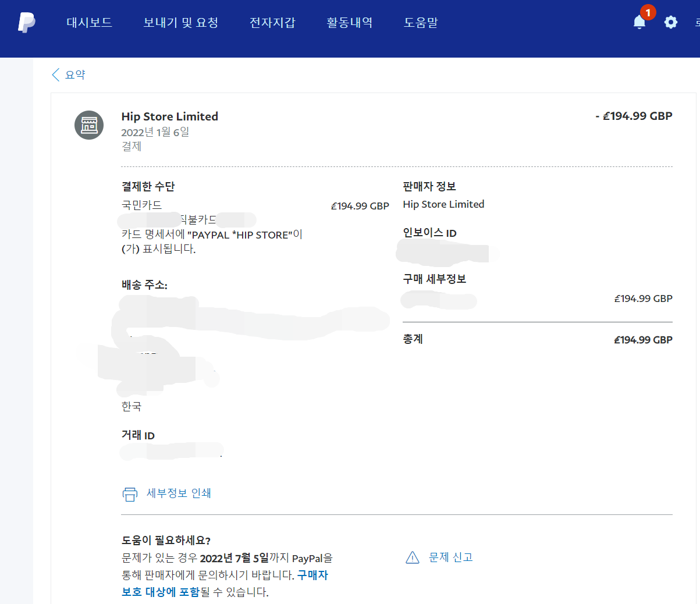Viewport: 700px width, 604px height.
Task: Open the 전자지갑 menu
Action: coord(272,23)
